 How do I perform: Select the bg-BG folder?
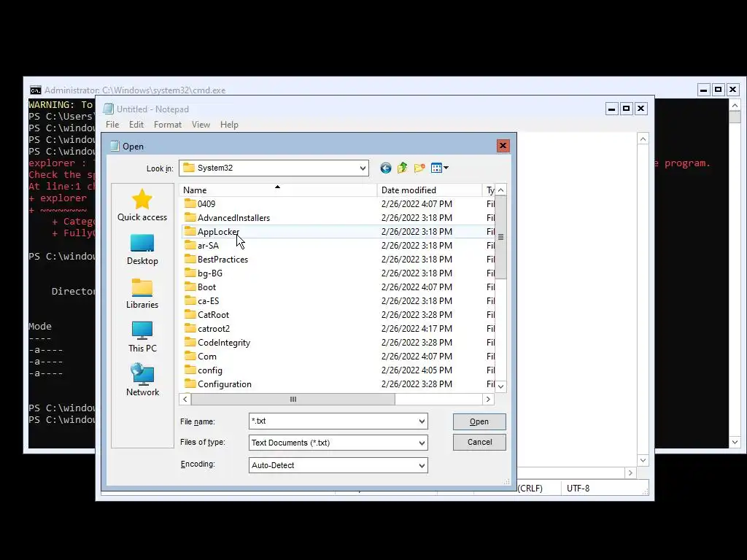pyautogui.click(x=209, y=273)
